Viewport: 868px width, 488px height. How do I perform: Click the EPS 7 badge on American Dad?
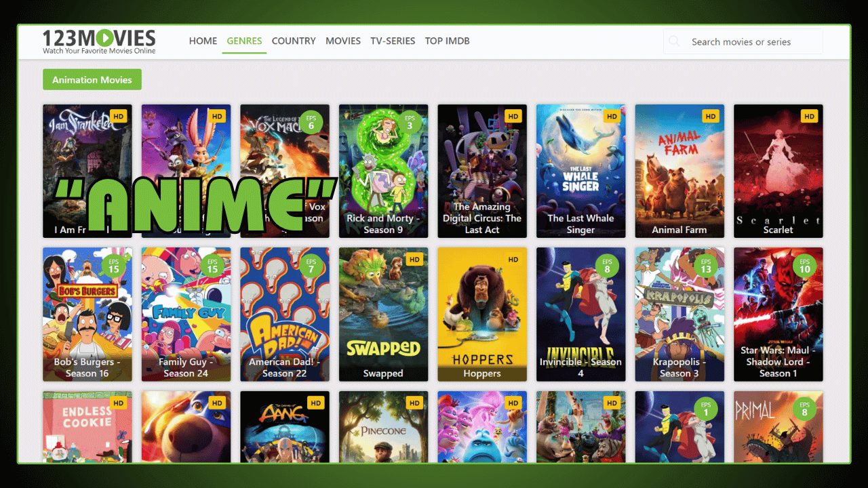click(311, 266)
